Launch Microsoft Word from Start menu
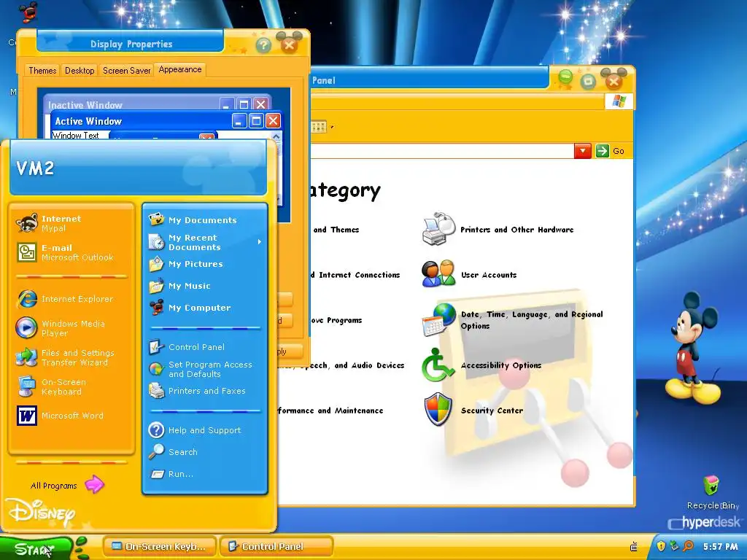 tap(71, 416)
